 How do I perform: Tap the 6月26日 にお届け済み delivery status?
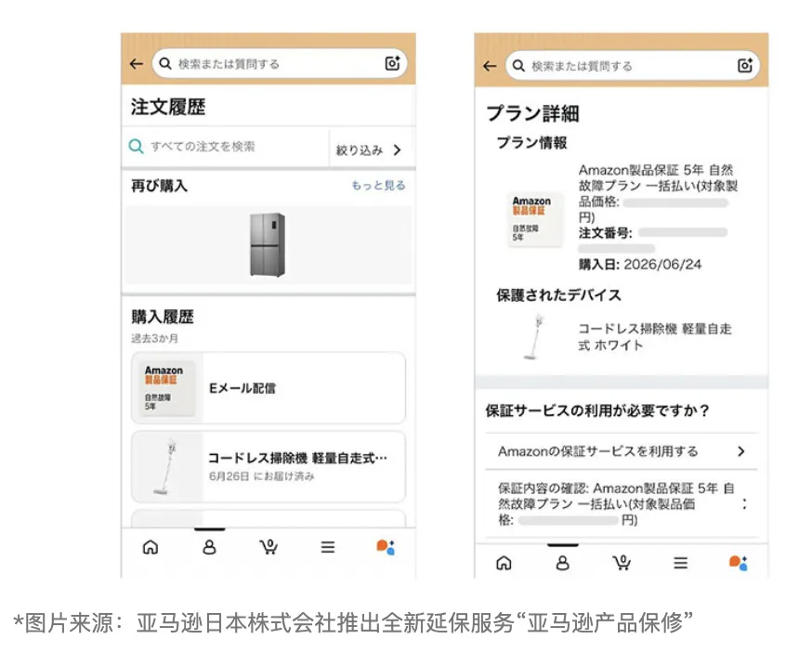[x=261, y=476]
